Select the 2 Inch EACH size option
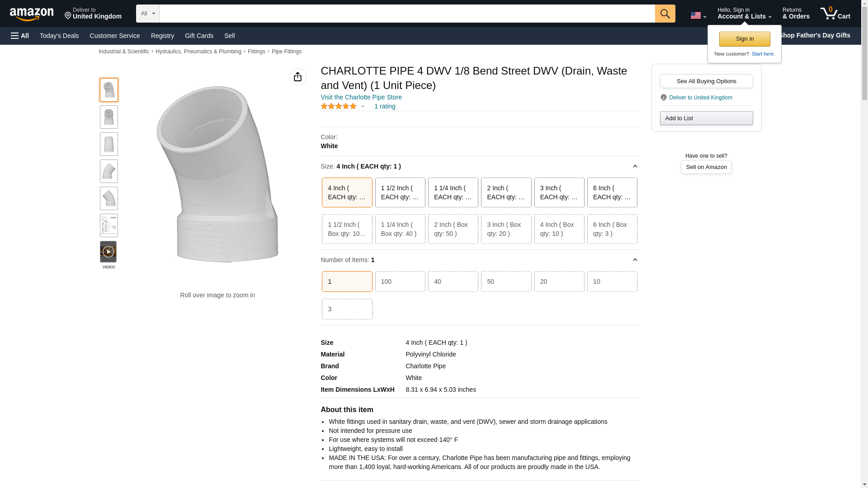868x488 pixels. coord(506,192)
